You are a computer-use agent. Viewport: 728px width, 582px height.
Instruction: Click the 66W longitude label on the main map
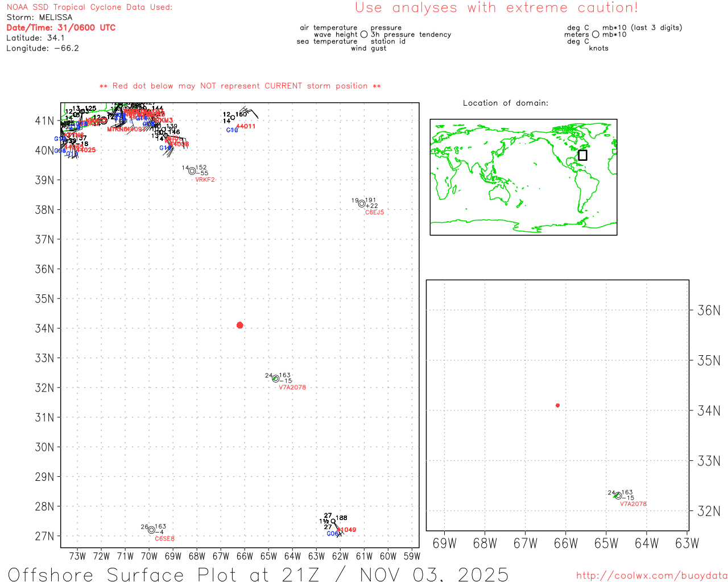245,556
